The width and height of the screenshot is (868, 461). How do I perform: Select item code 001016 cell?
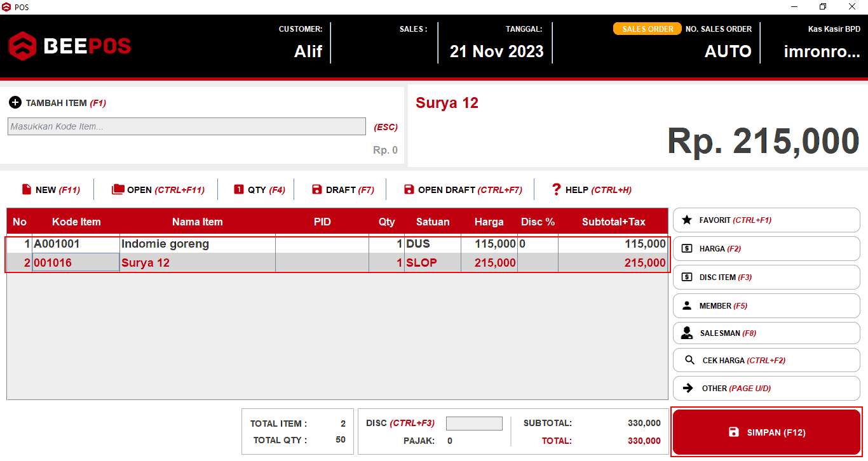[x=76, y=263]
